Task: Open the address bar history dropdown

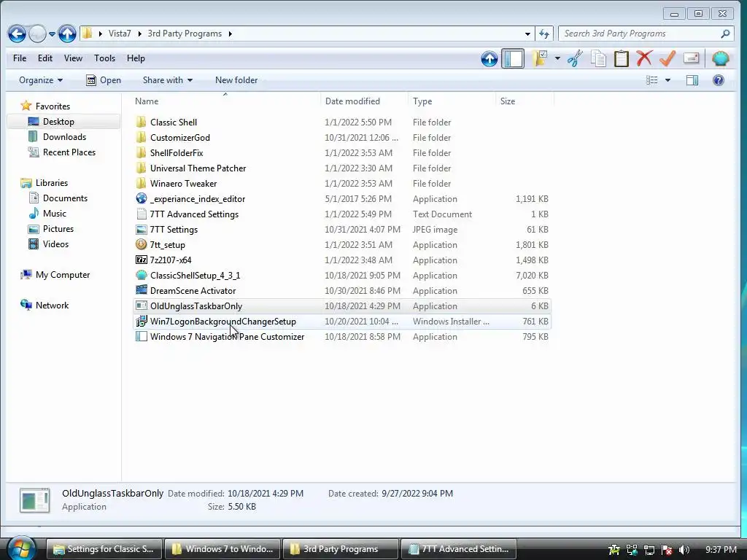Action: (527, 34)
